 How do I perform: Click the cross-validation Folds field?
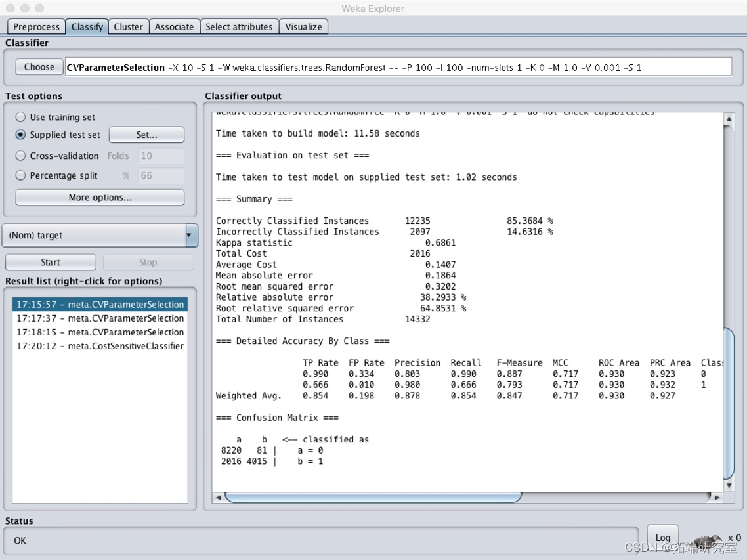[x=161, y=156]
